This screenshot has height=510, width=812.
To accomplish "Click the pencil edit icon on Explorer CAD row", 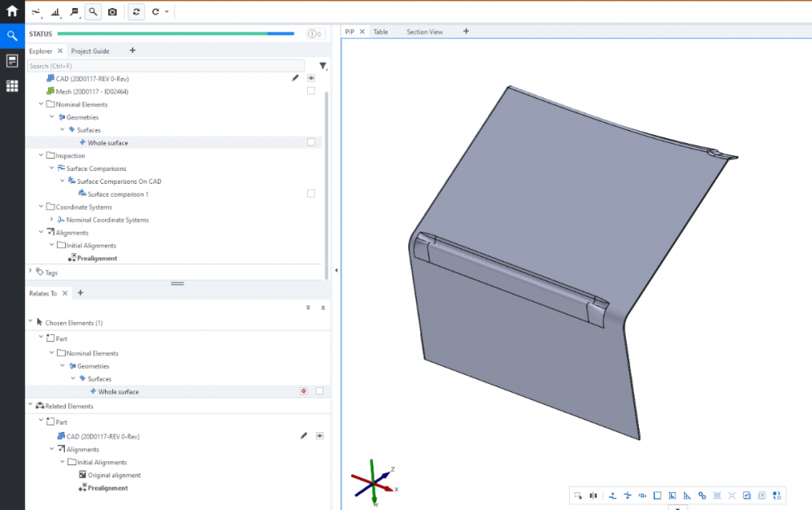I will tap(296, 79).
